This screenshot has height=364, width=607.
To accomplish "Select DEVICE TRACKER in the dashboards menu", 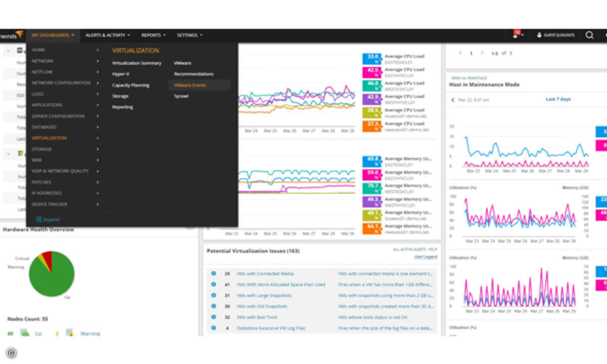I will [x=50, y=204].
